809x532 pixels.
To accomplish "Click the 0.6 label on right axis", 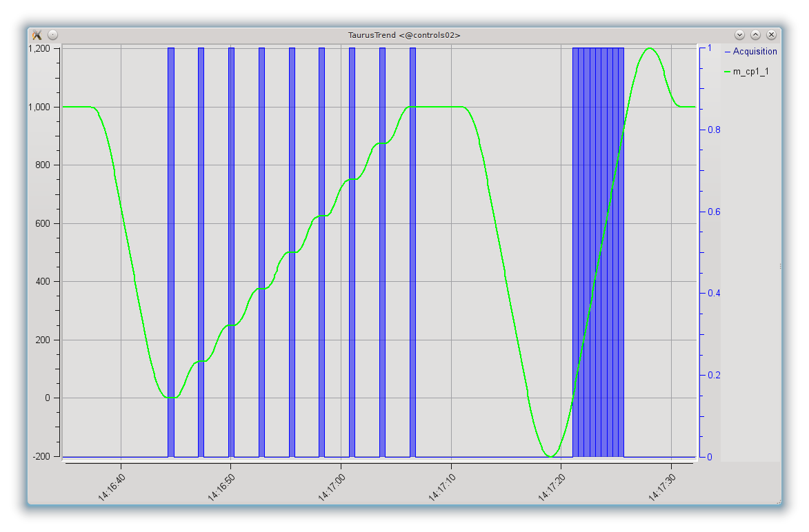I will (710, 212).
